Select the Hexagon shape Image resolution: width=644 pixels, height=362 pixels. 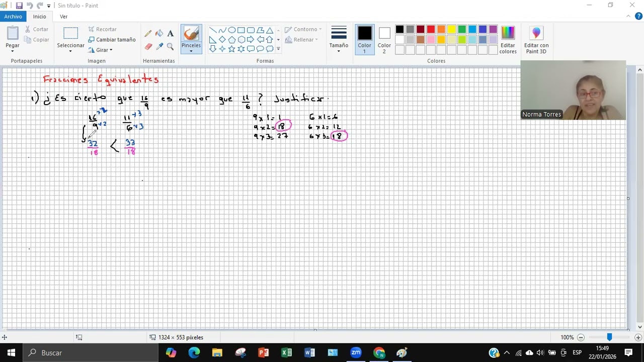(x=241, y=40)
